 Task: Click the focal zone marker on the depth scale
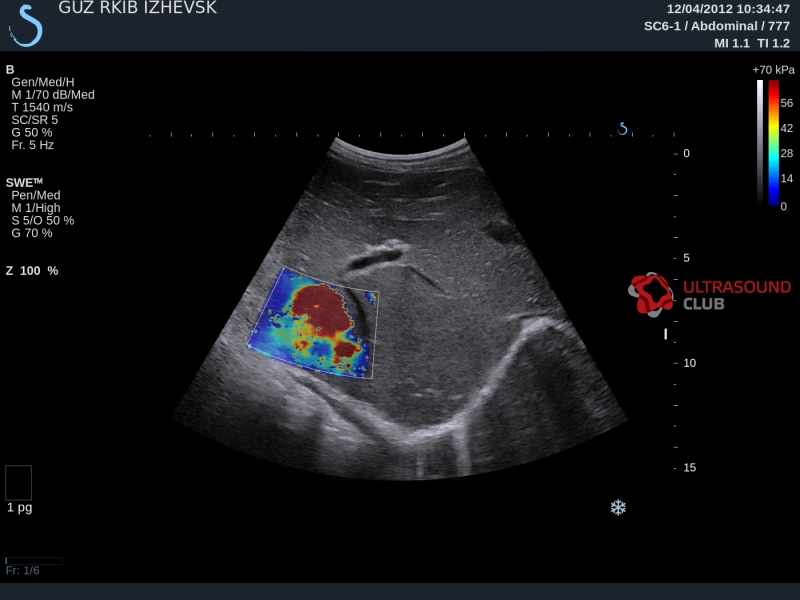(x=665, y=334)
